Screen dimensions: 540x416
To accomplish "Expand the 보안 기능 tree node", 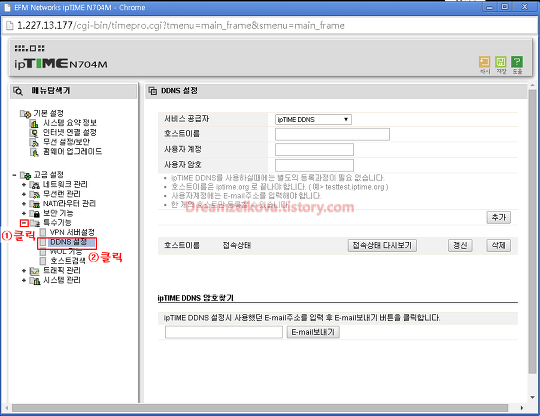I will (x=24, y=214).
